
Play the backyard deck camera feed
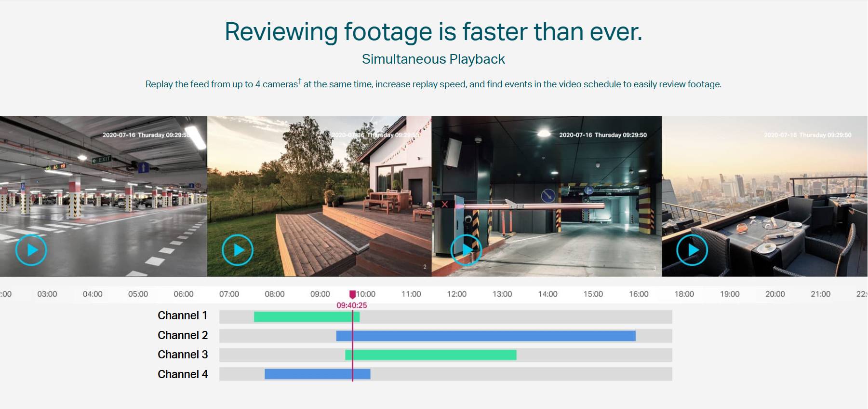click(237, 250)
